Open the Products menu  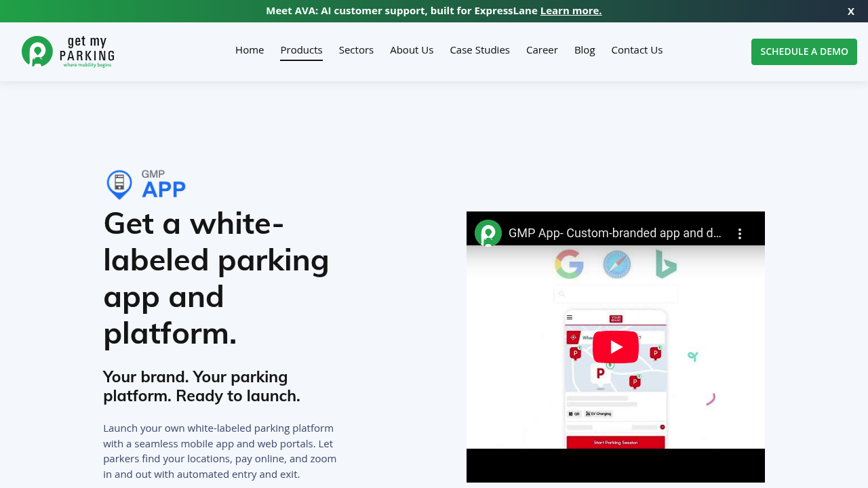point(301,50)
